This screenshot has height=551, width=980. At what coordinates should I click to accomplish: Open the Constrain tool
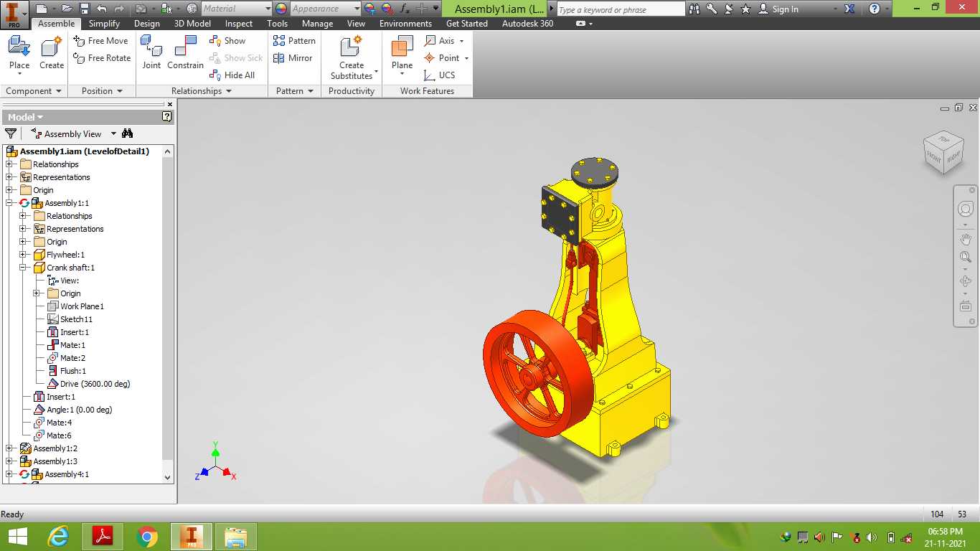coord(185,53)
